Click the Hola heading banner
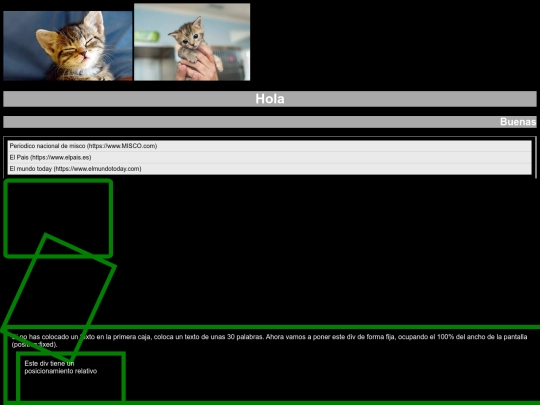Image resolution: width=540 pixels, height=405 pixels. click(x=270, y=99)
